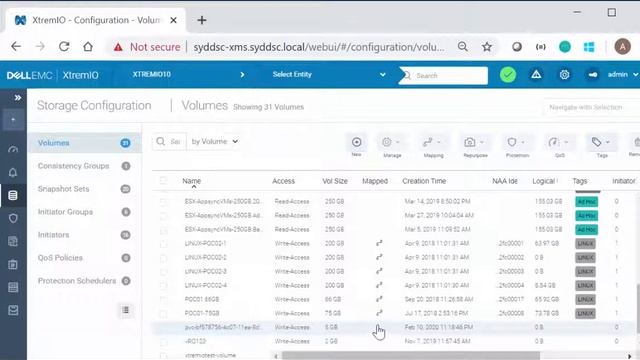Open the Hardware rack icon in sidebar
The height and width of the screenshot is (360, 640).
pyautogui.click(x=13, y=287)
